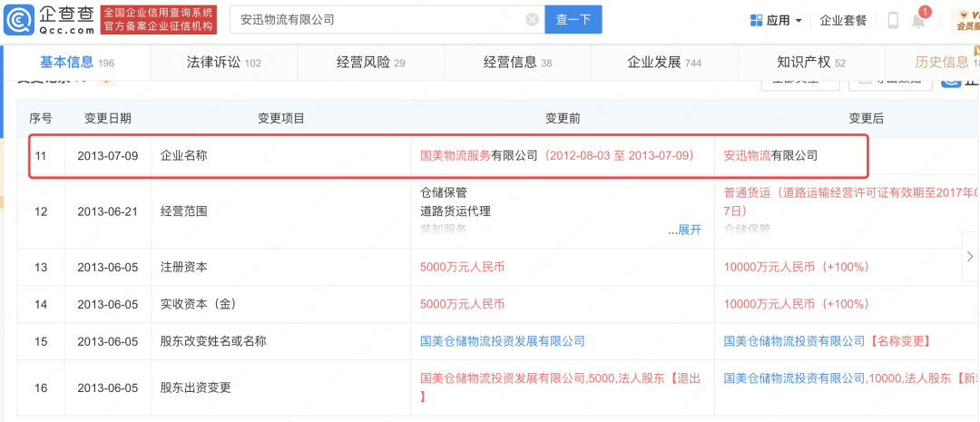980x422 pixels.
Task: Click the 查一下 search button
Action: pos(573,20)
